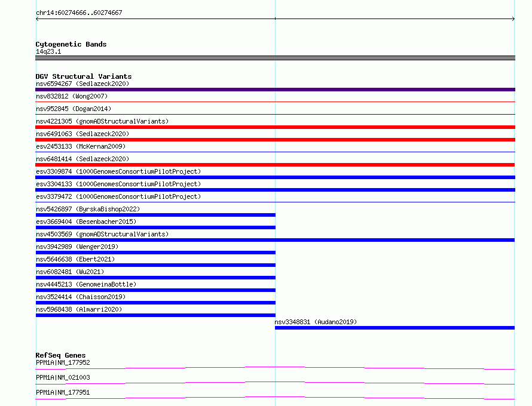
Task: Click the blue bar under nsv3942989
Action: (x=155, y=253)
